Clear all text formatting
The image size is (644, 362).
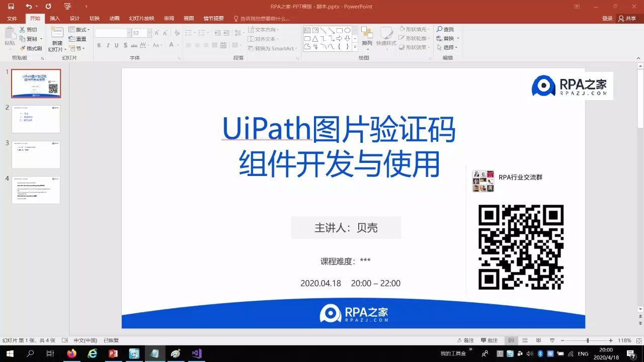[177, 33]
